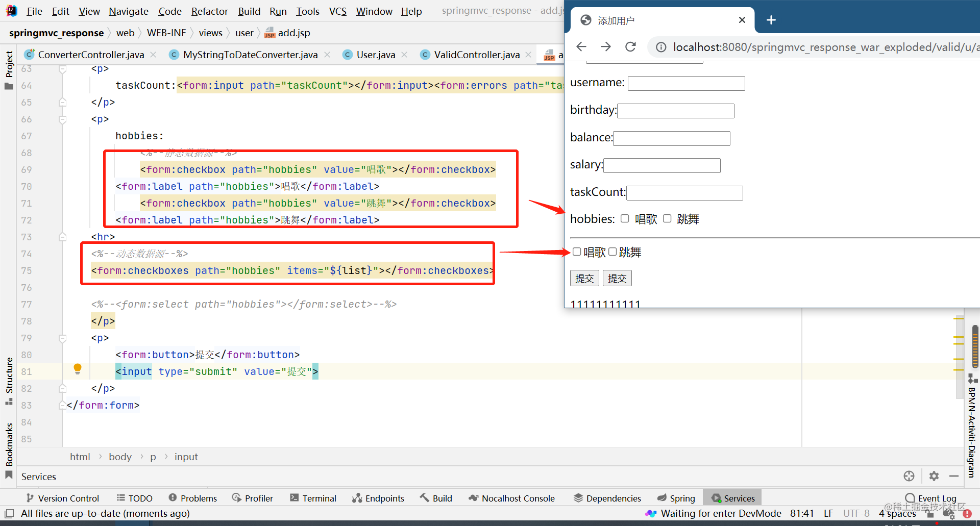Click the browser address bar URL

point(826,47)
